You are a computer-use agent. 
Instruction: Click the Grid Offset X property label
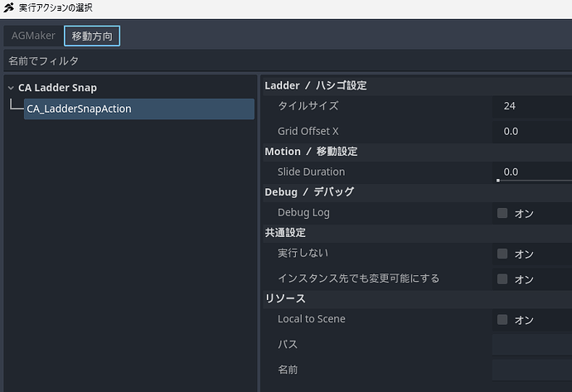[308, 131]
